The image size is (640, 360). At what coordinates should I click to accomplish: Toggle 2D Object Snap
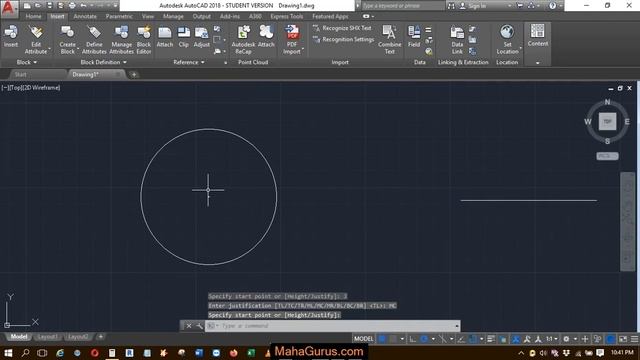click(473, 339)
